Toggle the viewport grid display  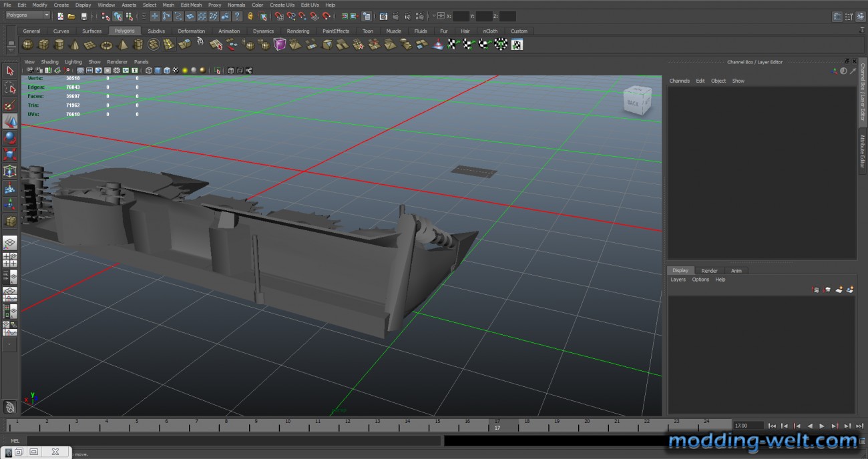80,71
